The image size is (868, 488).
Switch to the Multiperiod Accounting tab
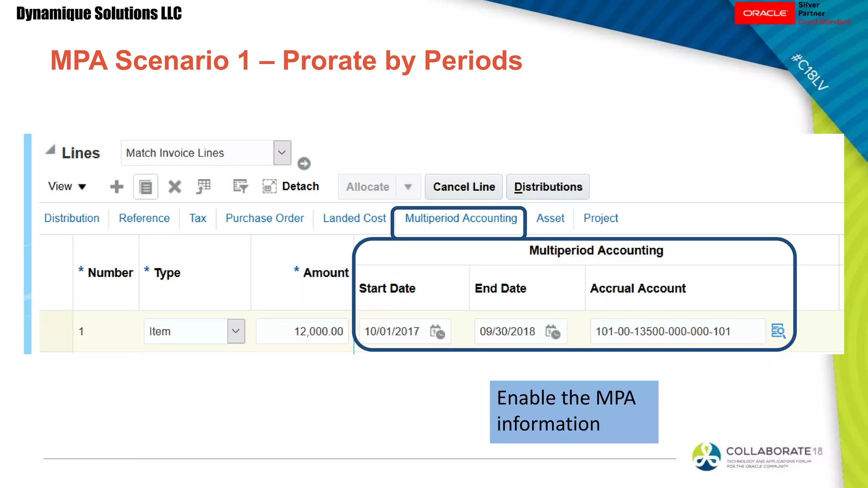click(x=461, y=218)
